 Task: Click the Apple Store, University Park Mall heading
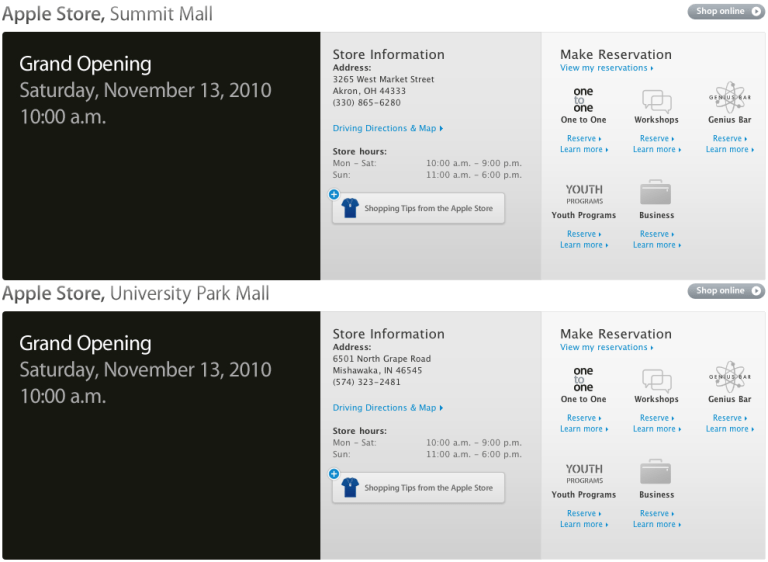pos(136,293)
